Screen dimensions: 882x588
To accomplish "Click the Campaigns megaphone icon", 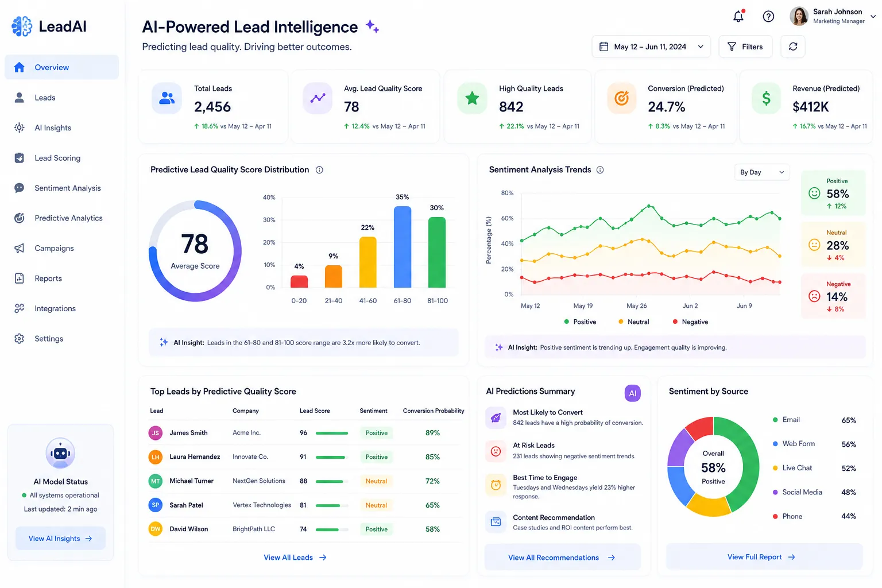I will pos(19,248).
